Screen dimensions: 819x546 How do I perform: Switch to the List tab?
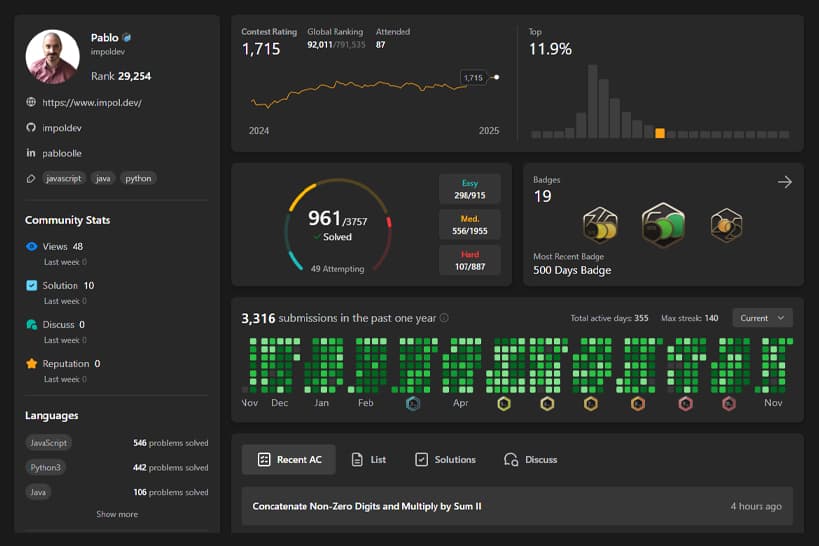point(369,459)
